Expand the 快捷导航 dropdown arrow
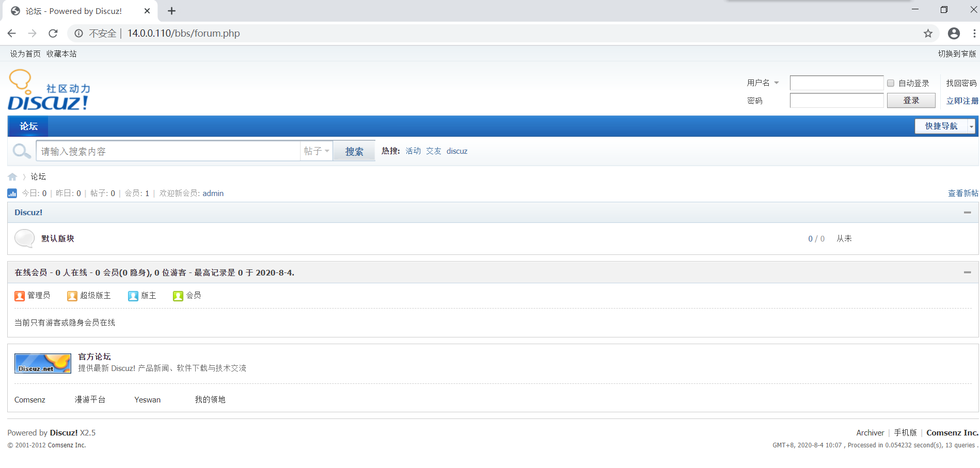This screenshot has width=980, height=468. (971, 126)
